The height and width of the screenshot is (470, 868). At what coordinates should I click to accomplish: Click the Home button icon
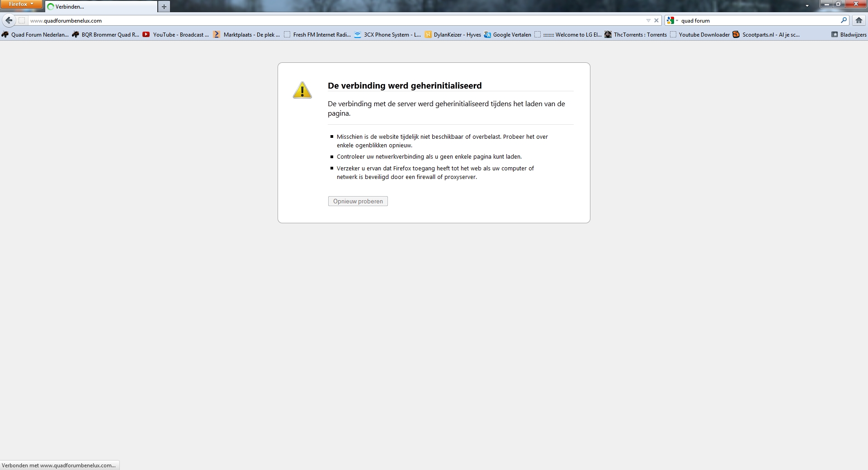(859, 20)
